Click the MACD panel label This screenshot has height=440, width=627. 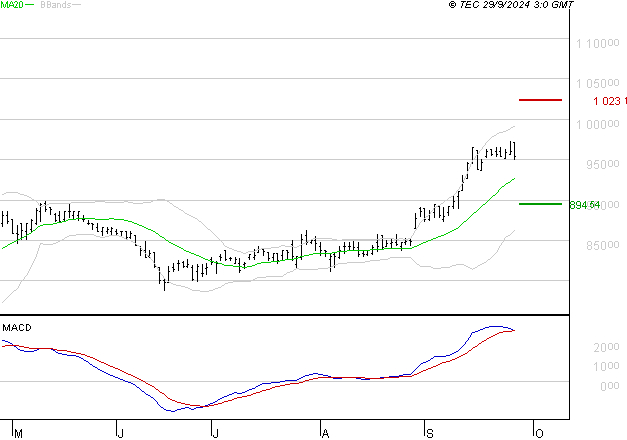coord(17,328)
